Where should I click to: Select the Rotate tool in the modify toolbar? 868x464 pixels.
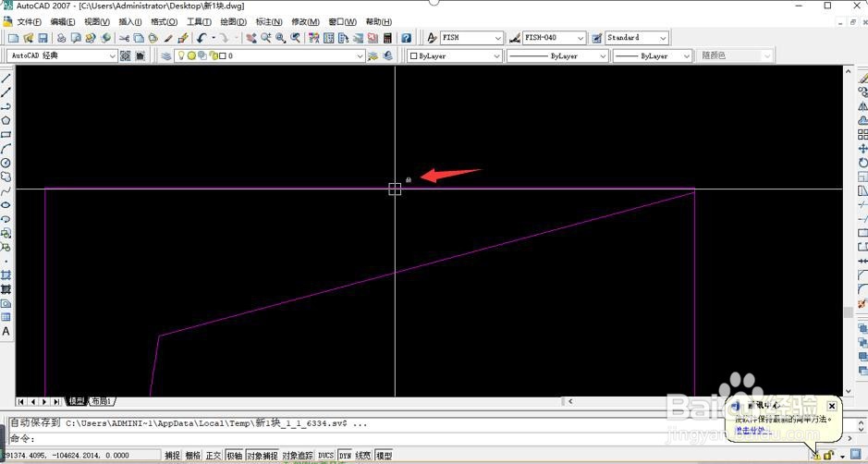(862, 163)
